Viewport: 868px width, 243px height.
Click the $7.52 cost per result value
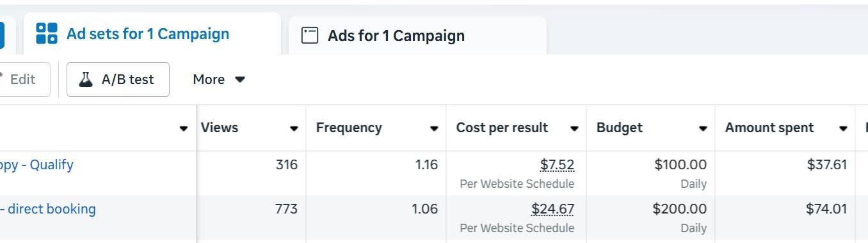[x=557, y=165]
